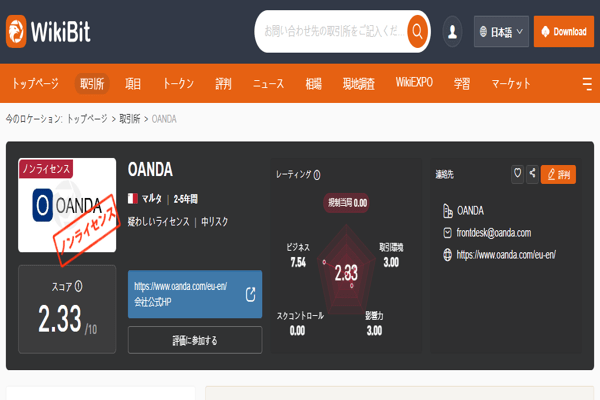Open the ニュース menu item
Viewport: 600px width, 400px height.
click(269, 83)
